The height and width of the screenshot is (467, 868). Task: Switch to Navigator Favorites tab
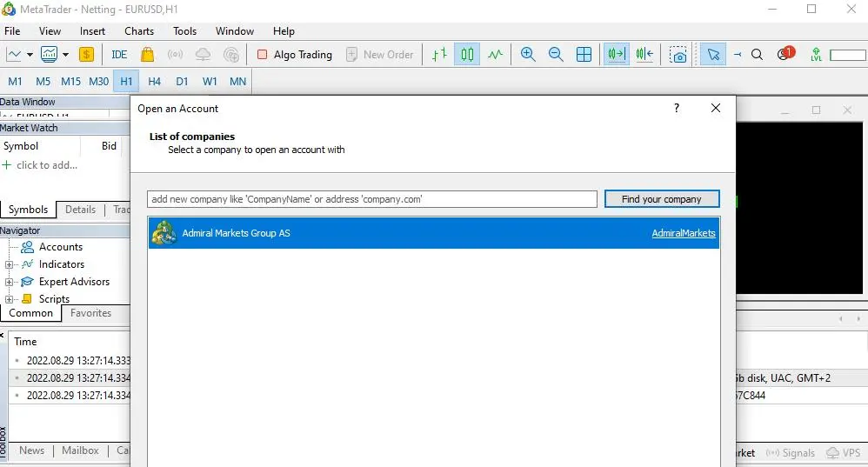(90, 312)
